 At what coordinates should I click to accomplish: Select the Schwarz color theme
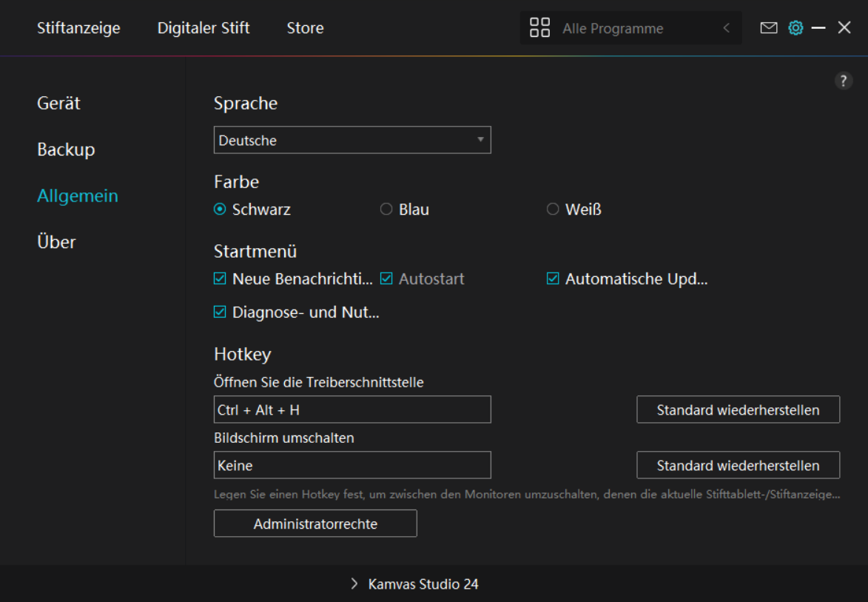click(x=220, y=210)
